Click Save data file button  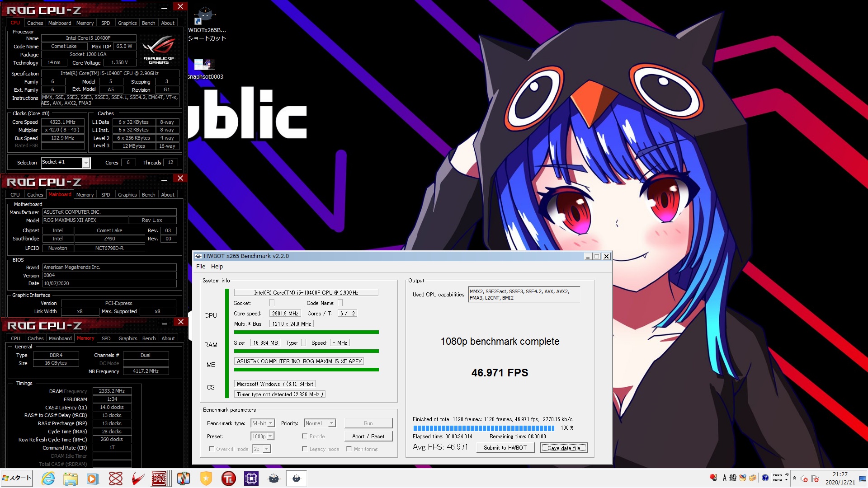pyautogui.click(x=564, y=448)
